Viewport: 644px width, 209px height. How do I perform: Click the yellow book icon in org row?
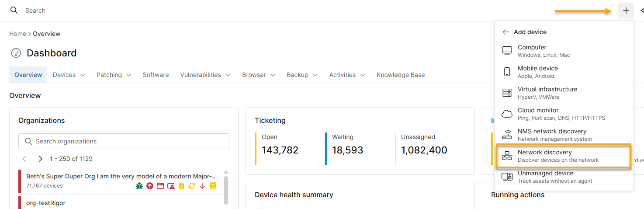coord(213,186)
